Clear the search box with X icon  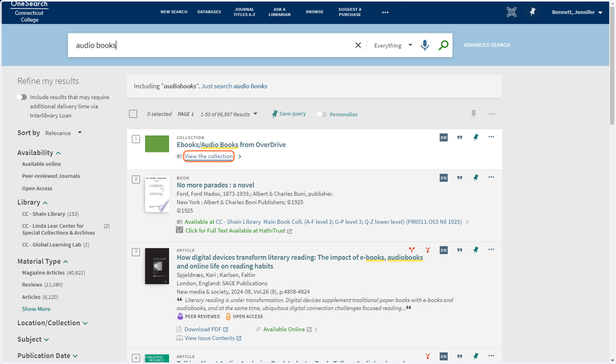tap(358, 45)
